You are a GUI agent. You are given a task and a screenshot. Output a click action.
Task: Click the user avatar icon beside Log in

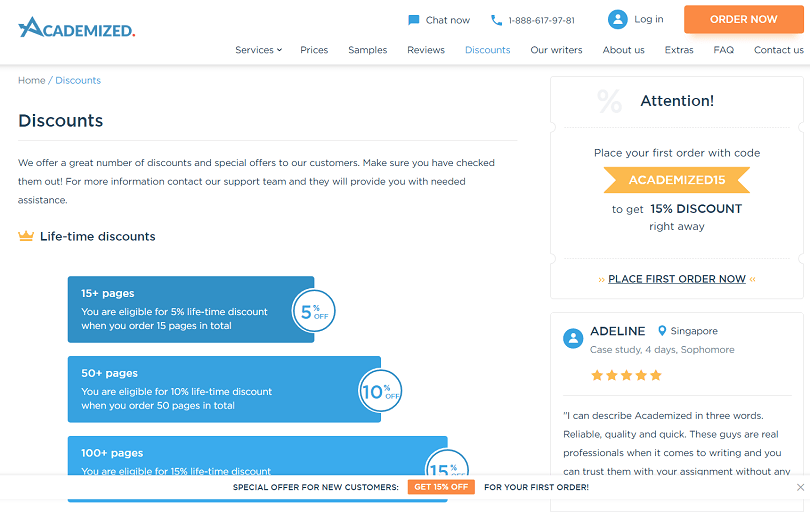[617, 19]
